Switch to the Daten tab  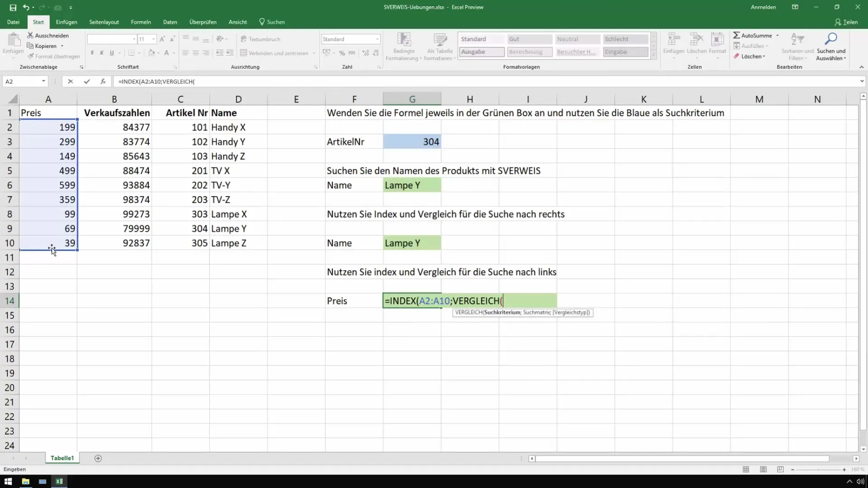point(170,22)
